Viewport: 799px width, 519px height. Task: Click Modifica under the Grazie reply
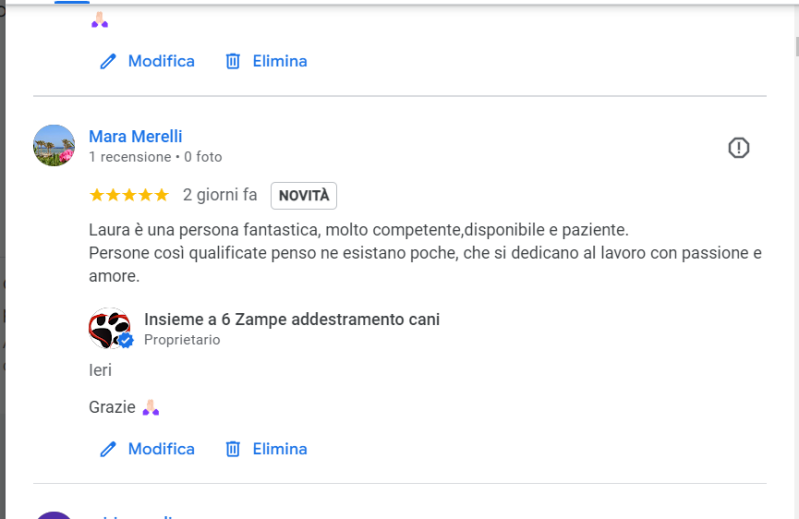[x=161, y=449]
